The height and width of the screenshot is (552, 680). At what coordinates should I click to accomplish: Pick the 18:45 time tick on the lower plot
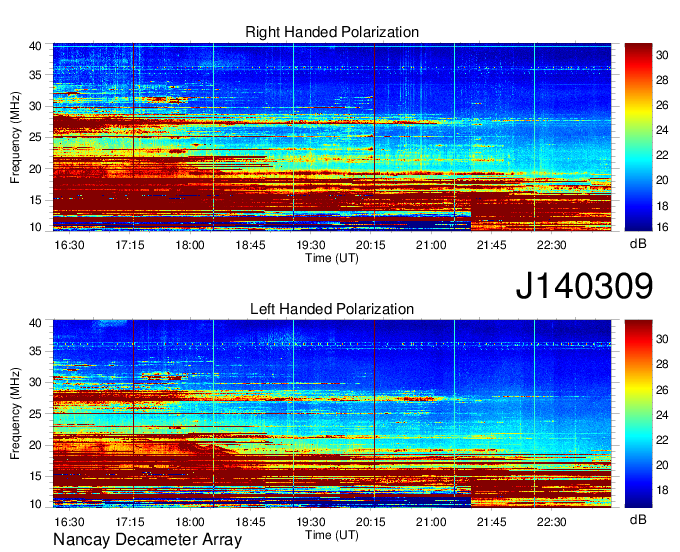[250, 522]
